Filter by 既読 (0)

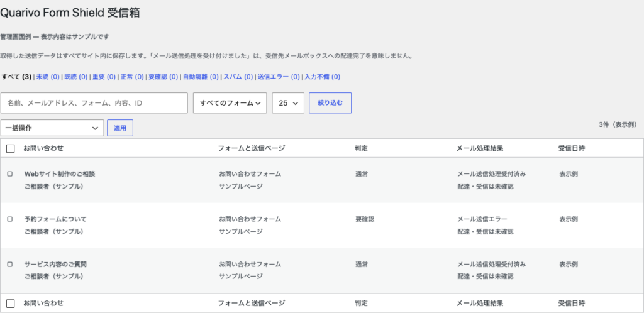(x=76, y=77)
